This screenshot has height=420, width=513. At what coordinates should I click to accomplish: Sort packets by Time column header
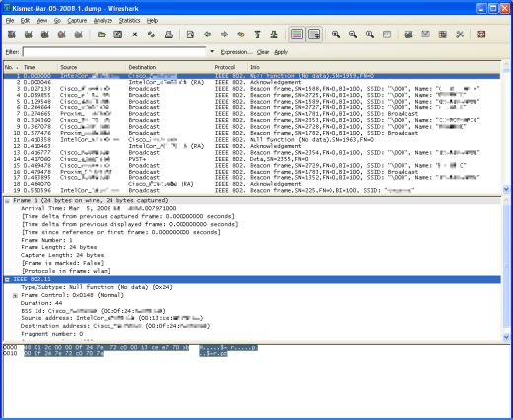pos(39,67)
